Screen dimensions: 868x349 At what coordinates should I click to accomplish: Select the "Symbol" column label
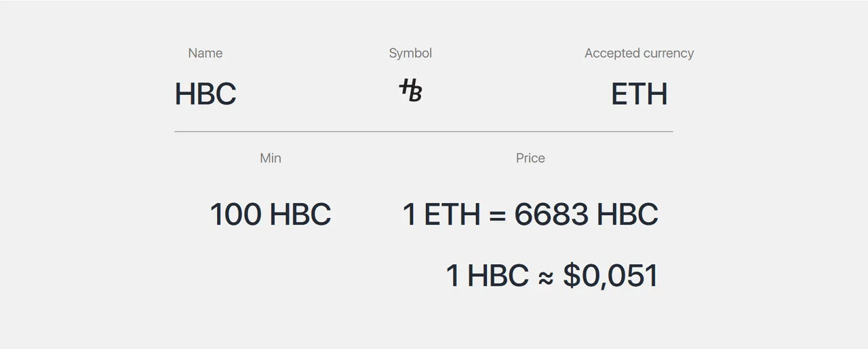tap(410, 53)
